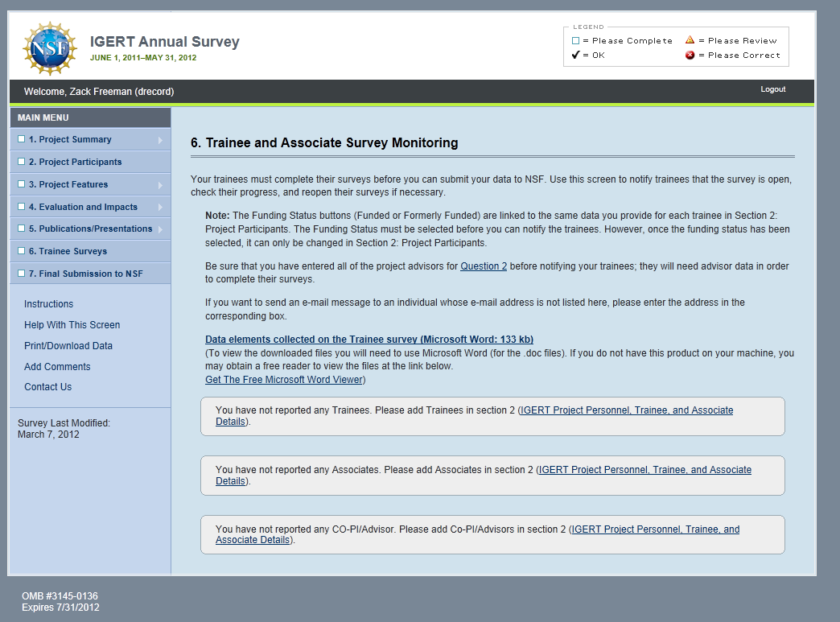
Task: Click the NSF logo
Action: (x=50, y=48)
